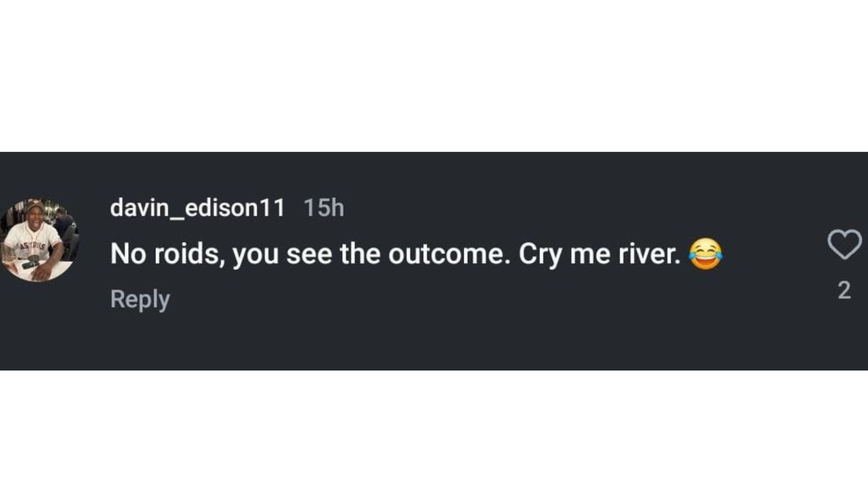The height and width of the screenshot is (488, 868).
Task: Click the laughing-crying emoji in the comment
Action: 705,254
